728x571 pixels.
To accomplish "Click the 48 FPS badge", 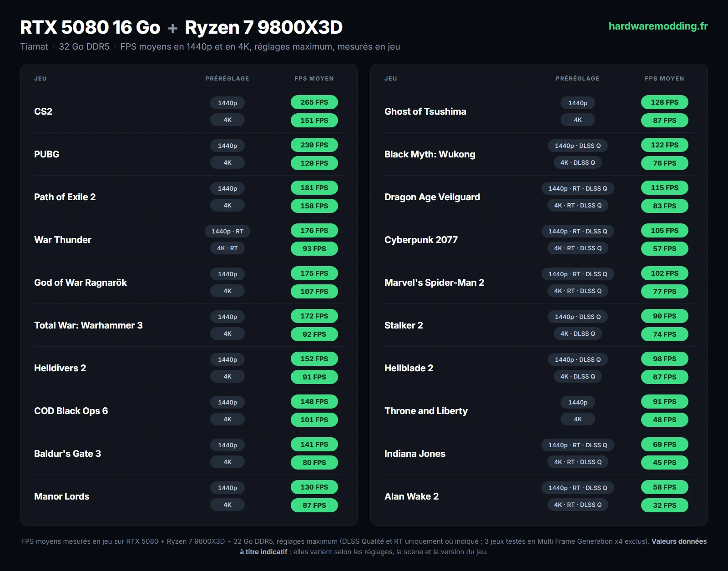I will click(x=665, y=420).
